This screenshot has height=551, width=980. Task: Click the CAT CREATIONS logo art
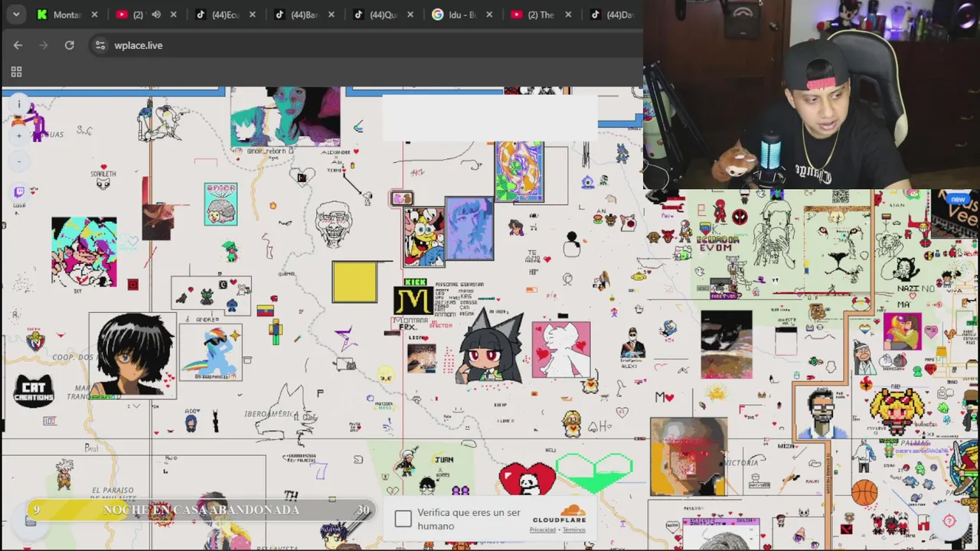pos(34,390)
